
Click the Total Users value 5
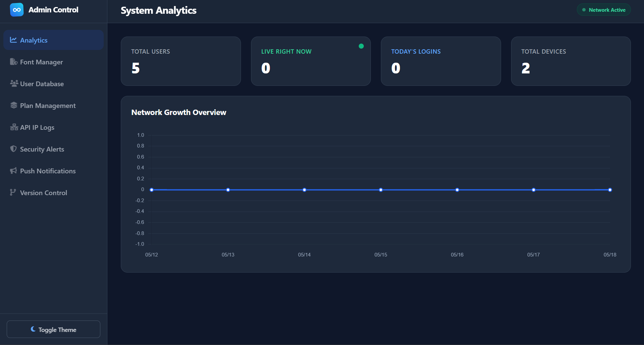pyautogui.click(x=136, y=68)
